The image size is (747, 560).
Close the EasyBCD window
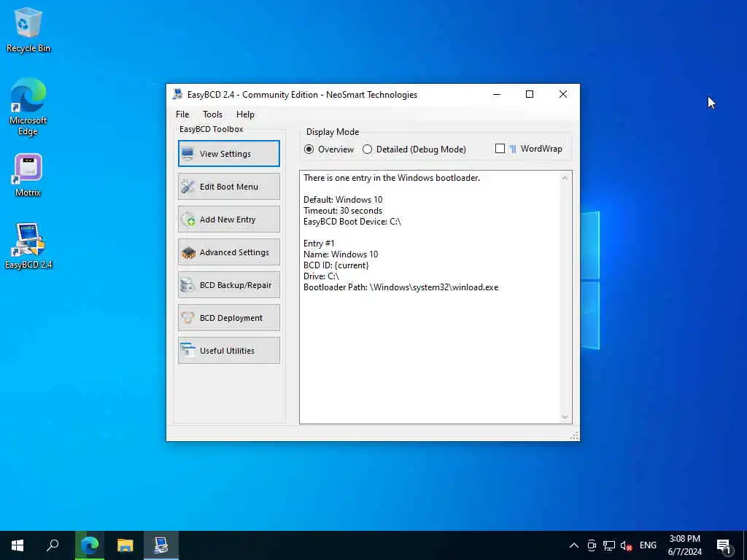tap(562, 94)
